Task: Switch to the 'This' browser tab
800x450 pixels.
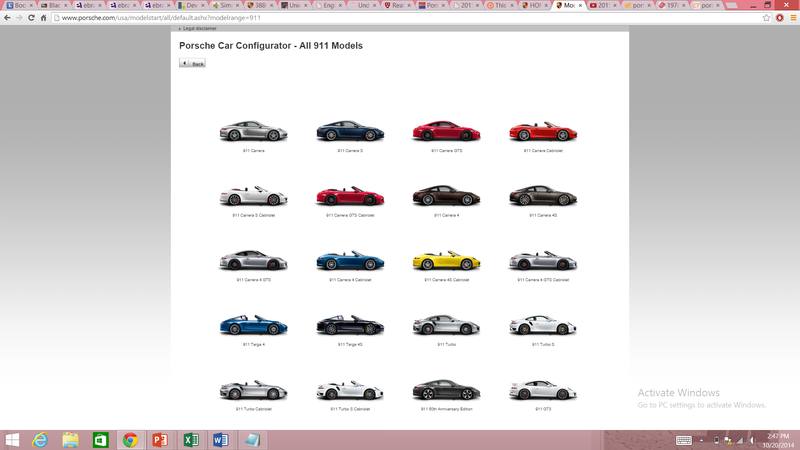Action: (500, 5)
